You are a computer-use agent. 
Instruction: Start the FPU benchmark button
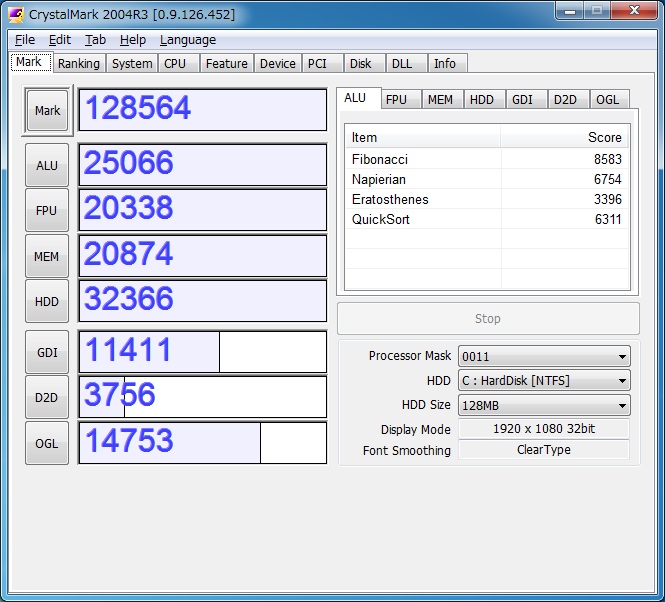(x=47, y=211)
